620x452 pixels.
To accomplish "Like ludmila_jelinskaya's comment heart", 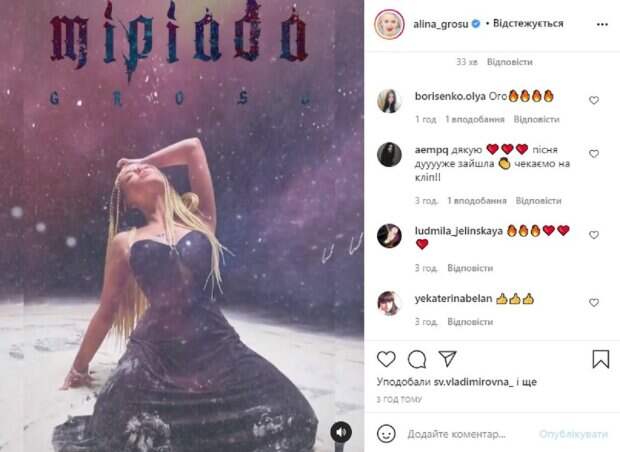I will coord(594,235).
